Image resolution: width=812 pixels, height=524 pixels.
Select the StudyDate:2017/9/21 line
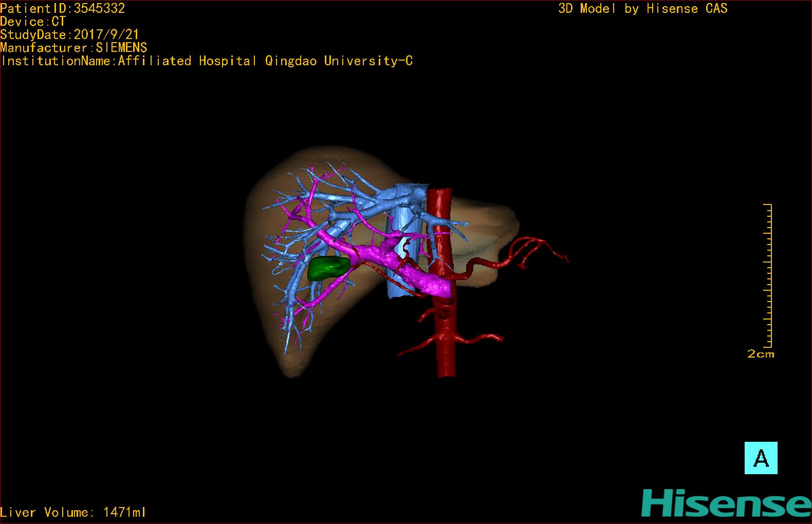tap(70, 34)
